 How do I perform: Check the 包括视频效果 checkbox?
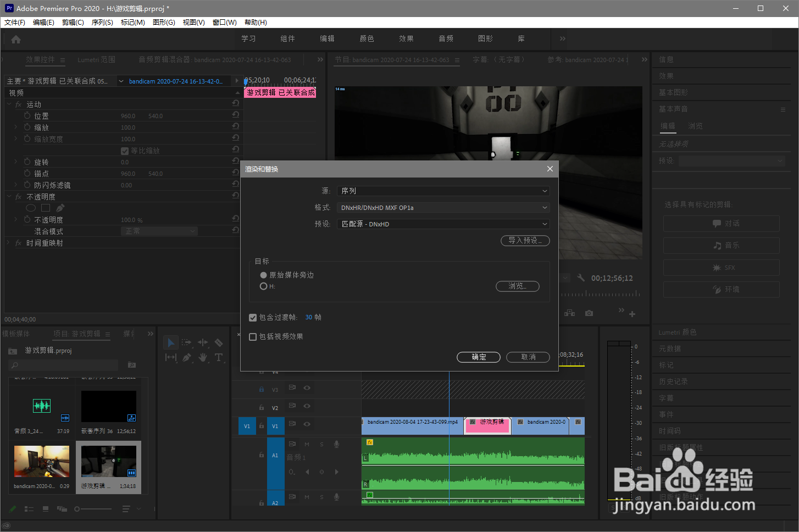pos(253,337)
